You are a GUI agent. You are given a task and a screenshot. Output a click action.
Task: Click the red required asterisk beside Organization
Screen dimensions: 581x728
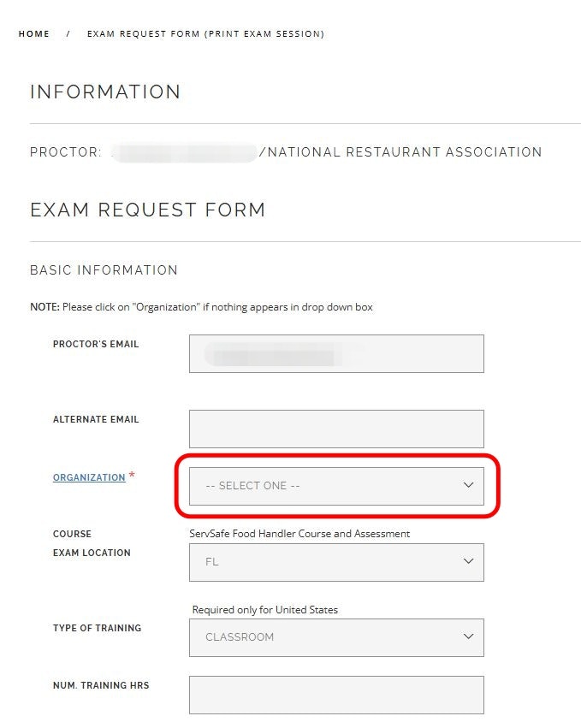click(132, 476)
